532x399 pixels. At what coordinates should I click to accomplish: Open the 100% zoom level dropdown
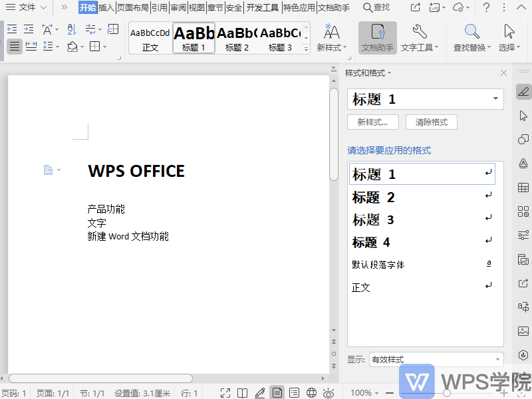coord(364,393)
